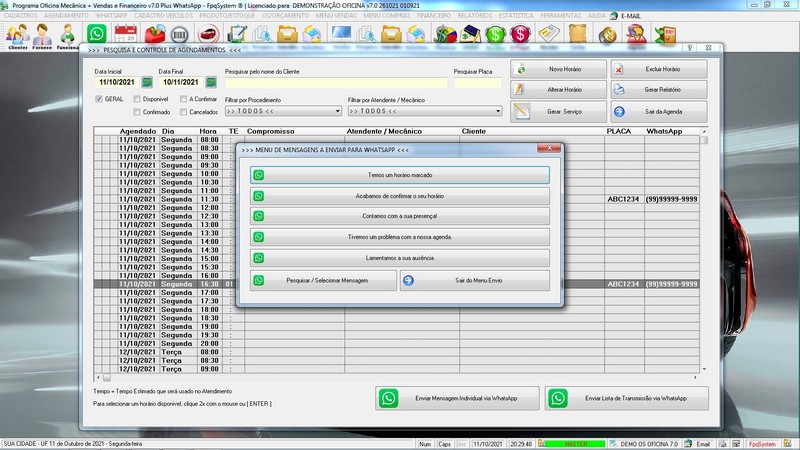Click Pesquisar / Selecionar Mensagem button
Screen dimensions: 800x450
coord(323,281)
